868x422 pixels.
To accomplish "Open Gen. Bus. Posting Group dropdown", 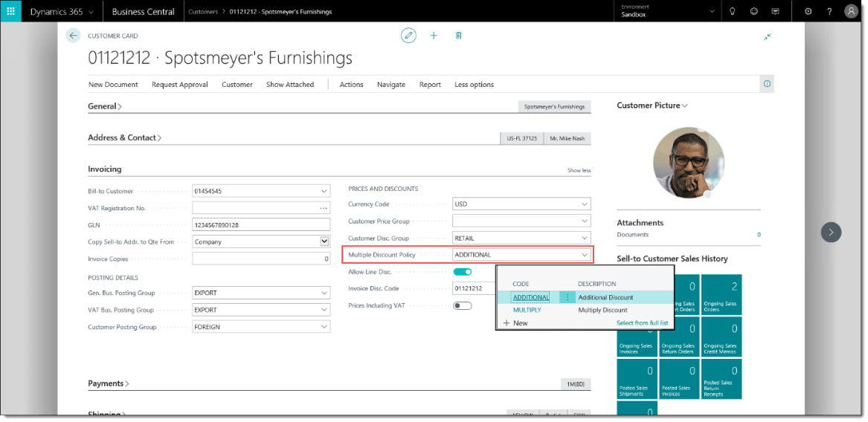I will tap(324, 293).
